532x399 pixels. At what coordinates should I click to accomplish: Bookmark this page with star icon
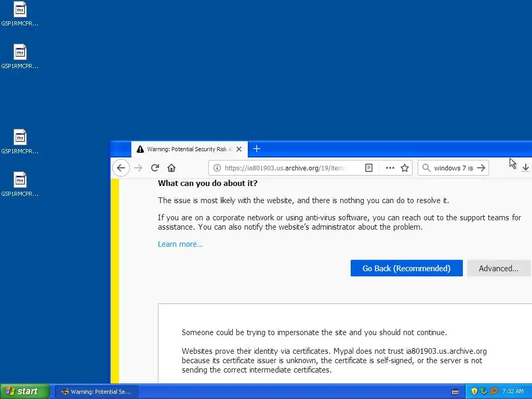pyautogui.click(x=405, y=168)
